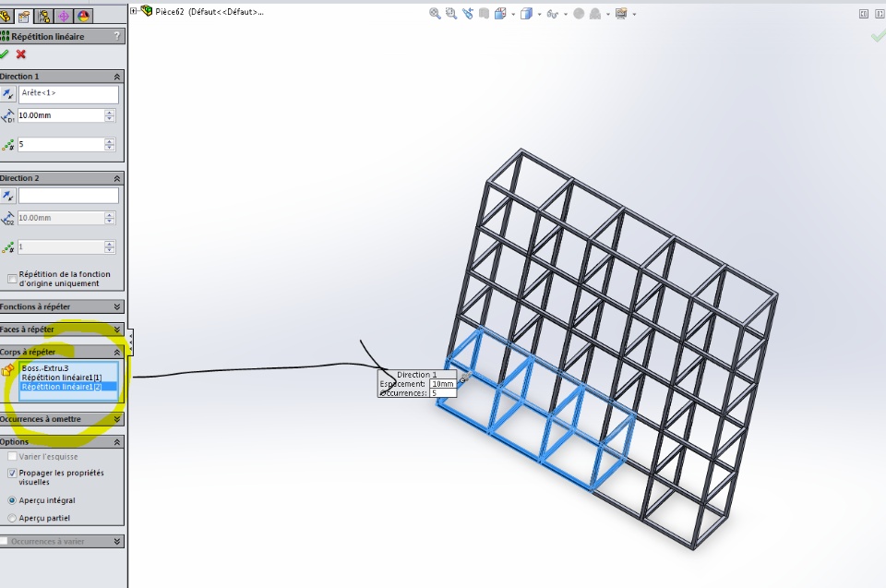The image size is (886, 588).
Task: Expand the Fonctions à répéter section
Action: pos(117,306)
